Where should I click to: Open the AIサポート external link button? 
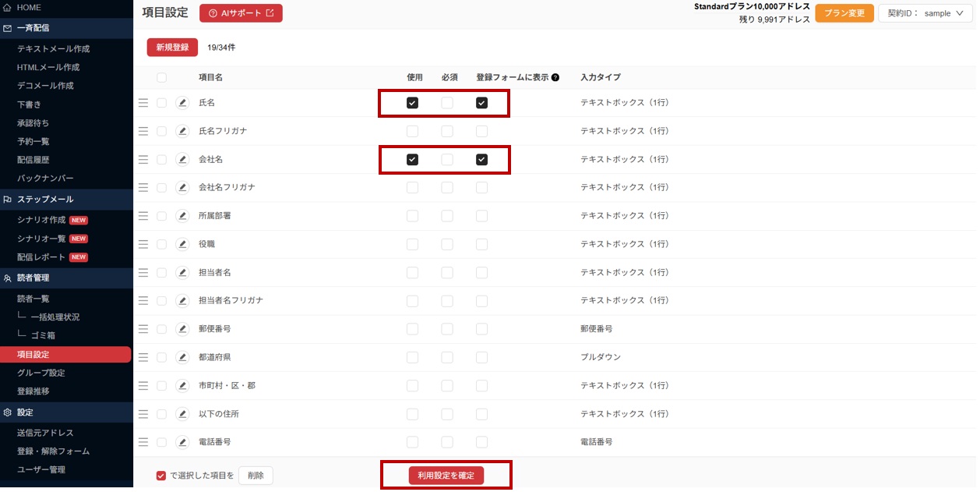pyautogui.click(x=241, y=13)
